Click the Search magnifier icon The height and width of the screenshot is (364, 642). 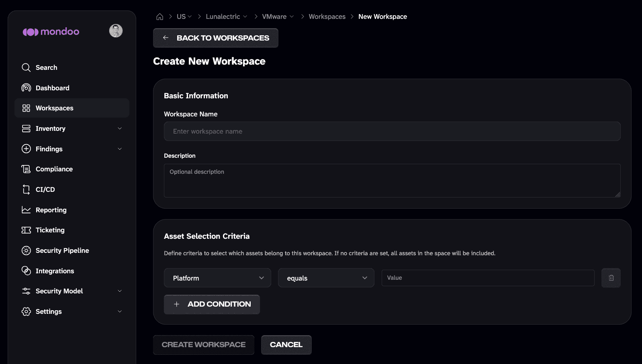click(26, 67)
